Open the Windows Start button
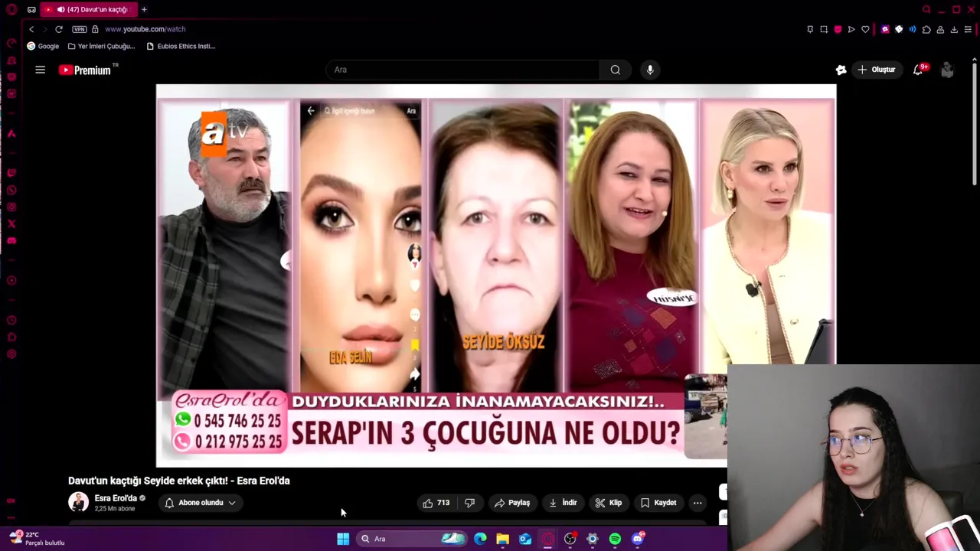 tap(343, 539)
